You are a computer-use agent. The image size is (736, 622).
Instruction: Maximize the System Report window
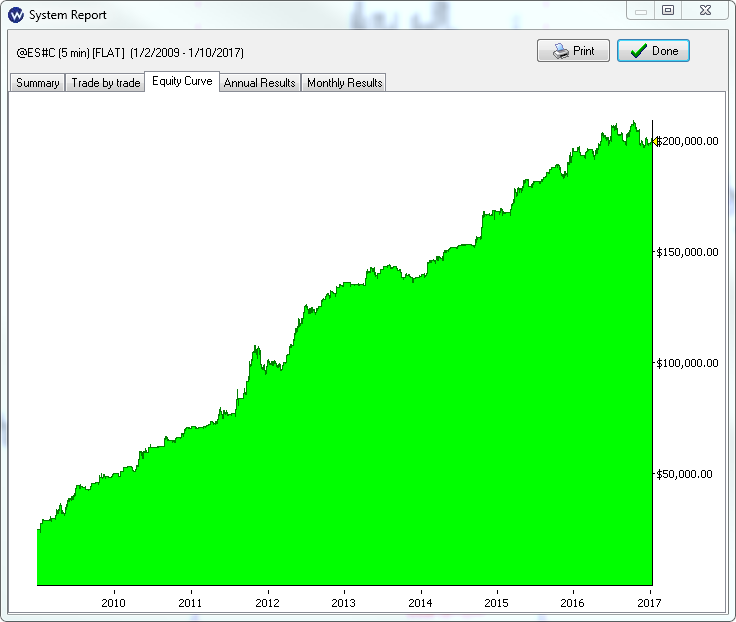[x=668, y=11]
